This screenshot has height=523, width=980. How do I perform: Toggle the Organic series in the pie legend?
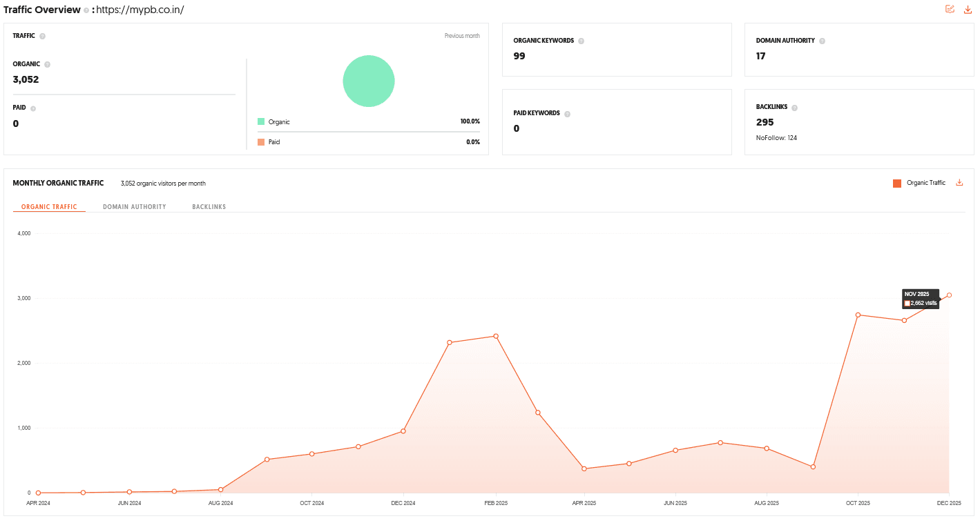point(276,121)
